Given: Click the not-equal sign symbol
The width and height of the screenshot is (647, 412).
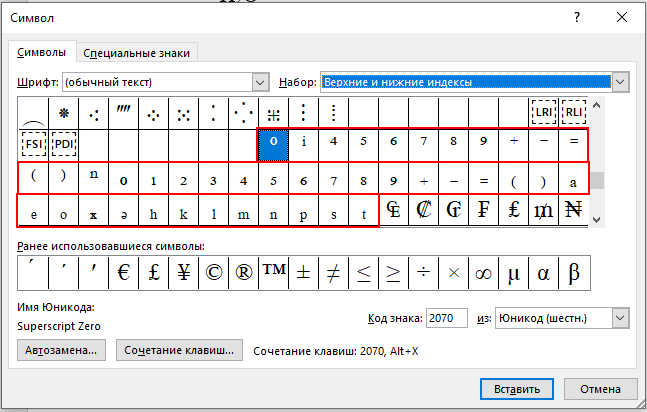Looking at the screenshot, I should click(333, 273).
